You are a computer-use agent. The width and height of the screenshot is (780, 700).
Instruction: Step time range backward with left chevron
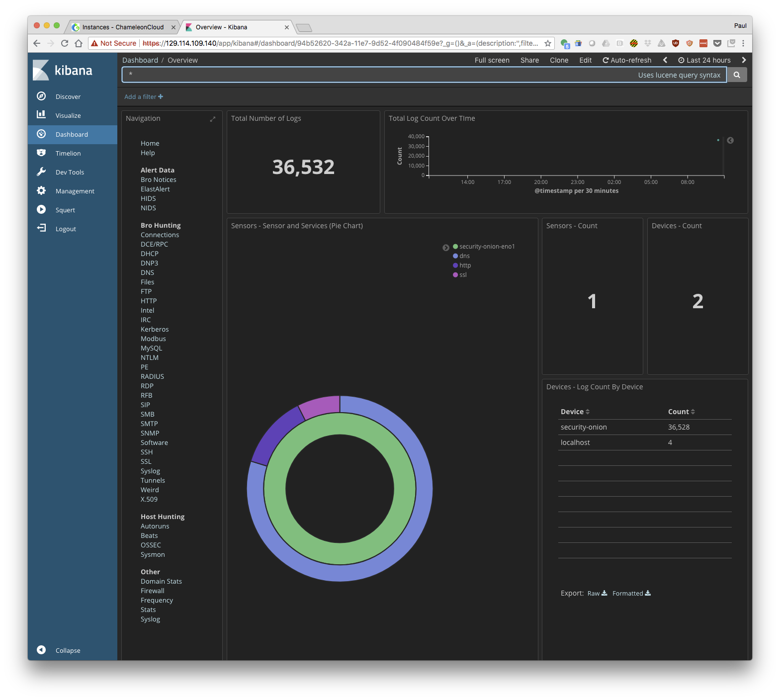(x=665, y=60)
